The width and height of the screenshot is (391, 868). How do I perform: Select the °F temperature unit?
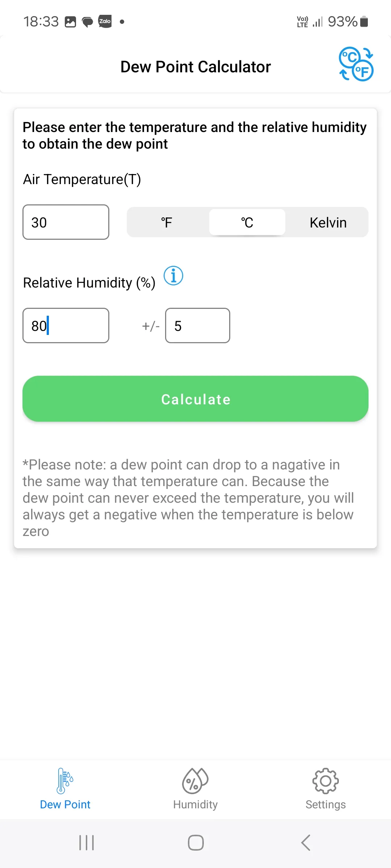pyautogui.click(x=167, y=222)
